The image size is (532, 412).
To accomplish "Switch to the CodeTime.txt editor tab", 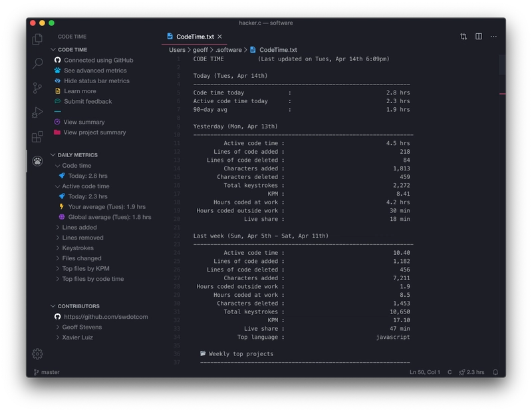I will (195, 37).
